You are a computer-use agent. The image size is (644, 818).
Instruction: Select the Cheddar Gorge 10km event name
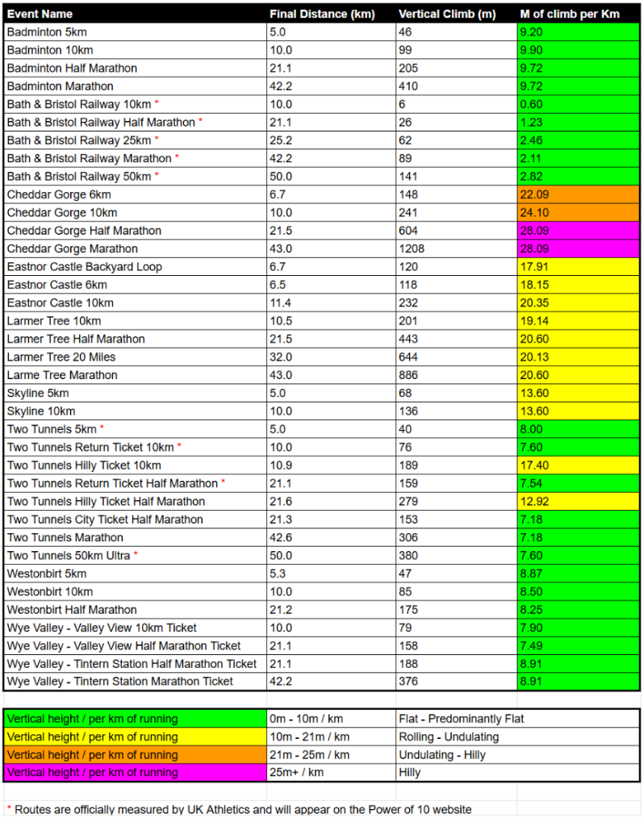(62, 212)
